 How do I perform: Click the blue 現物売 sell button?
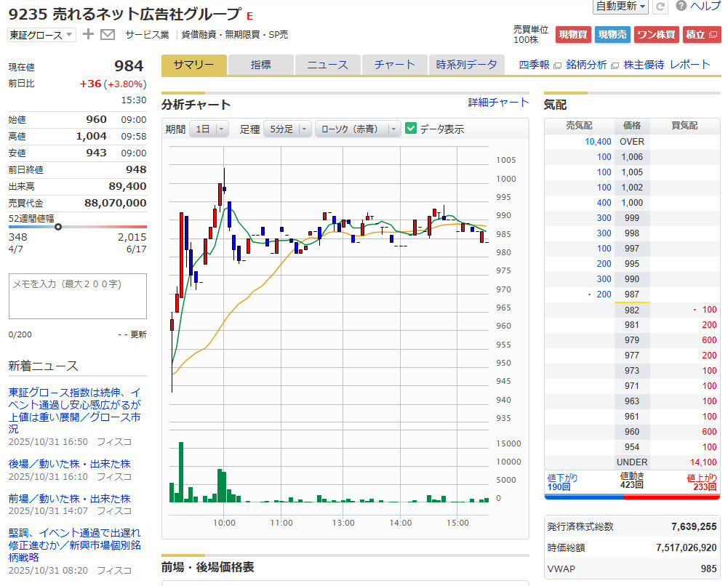612,34
